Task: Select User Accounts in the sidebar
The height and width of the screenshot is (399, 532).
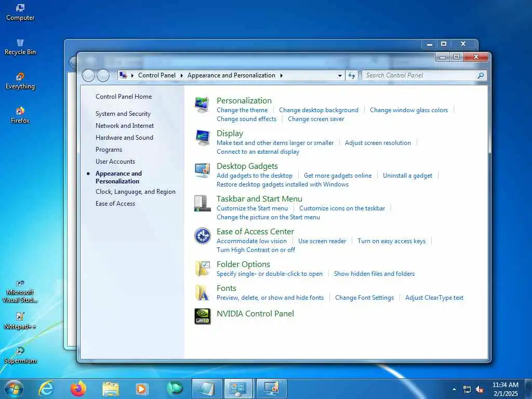Action: coord(115,162)
